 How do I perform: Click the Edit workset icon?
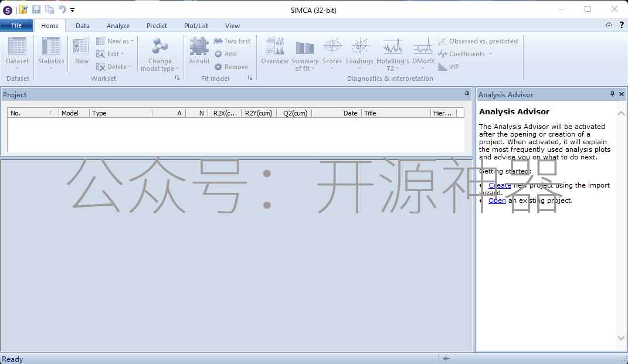[100, 54]
